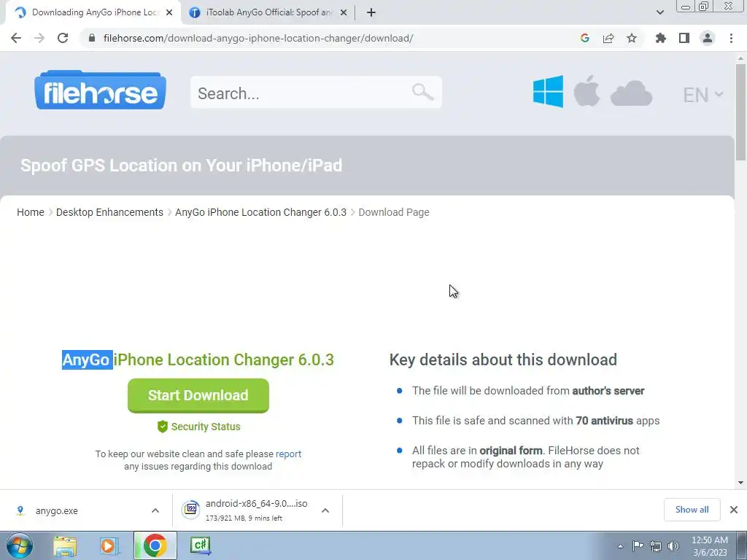Click Show all downloads button
This screenshot has height=560, width=747.
coord(692,510)
